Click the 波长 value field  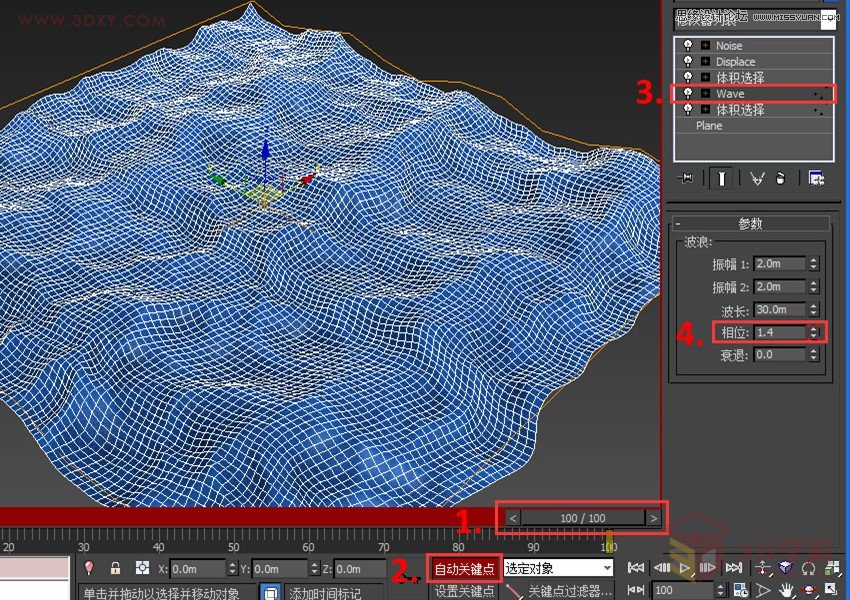(780, 309)
